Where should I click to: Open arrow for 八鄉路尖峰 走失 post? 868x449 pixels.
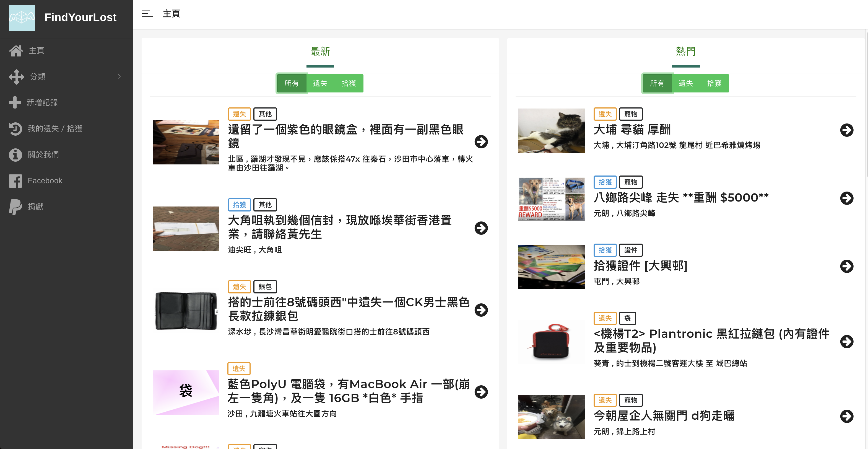tap(846, 198)
